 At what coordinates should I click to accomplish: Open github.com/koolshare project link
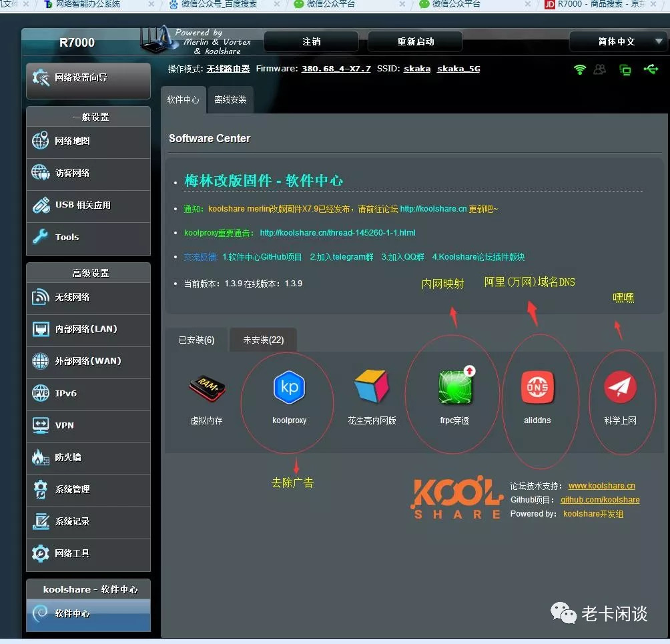click(x=600, y=500)
